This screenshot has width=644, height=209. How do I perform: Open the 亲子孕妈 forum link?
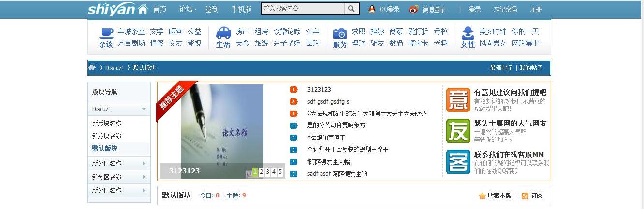[x=287, y=43]
